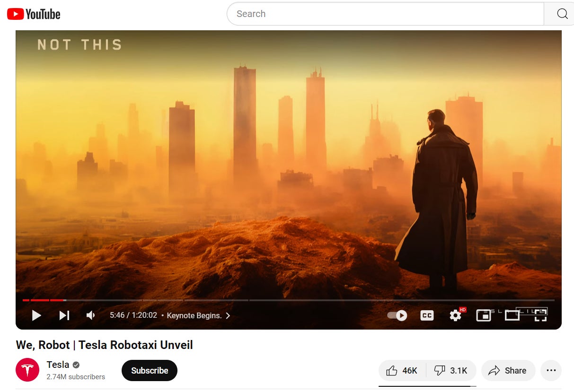
Task: Skip to the next video
Action: point(64,315)
